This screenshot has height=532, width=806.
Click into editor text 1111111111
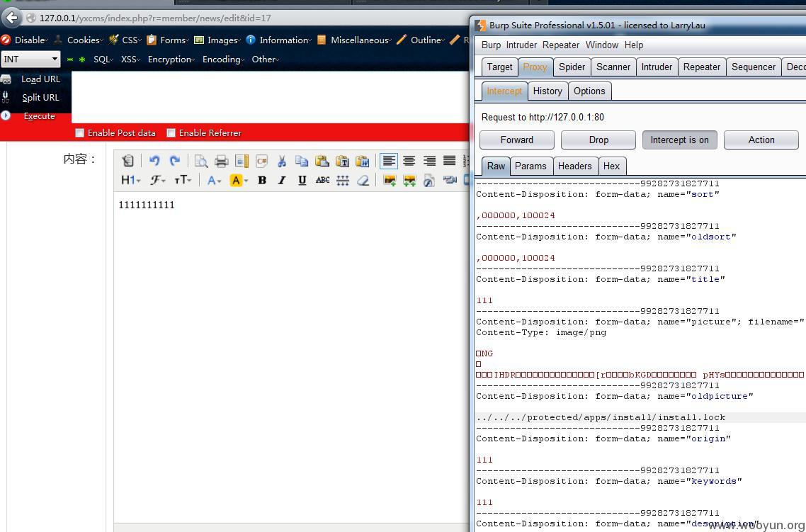(x=147, y=205)
